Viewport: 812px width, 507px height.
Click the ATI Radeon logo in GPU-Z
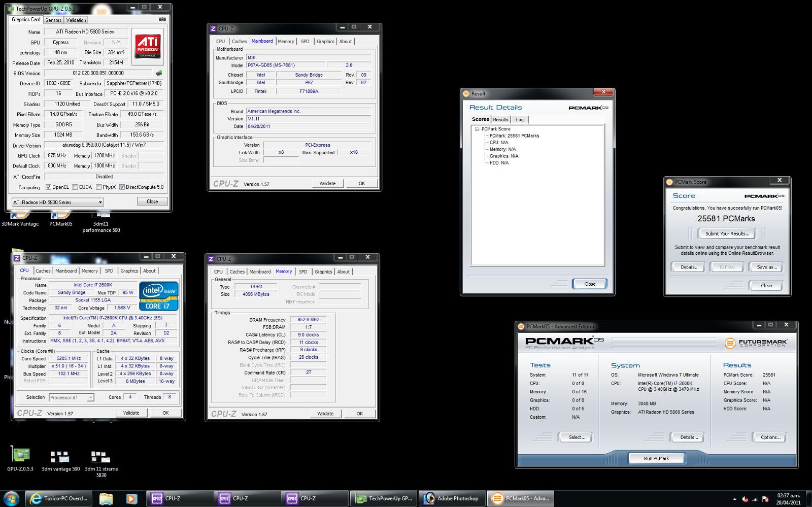pyautogui.click(x=148, y=46)
